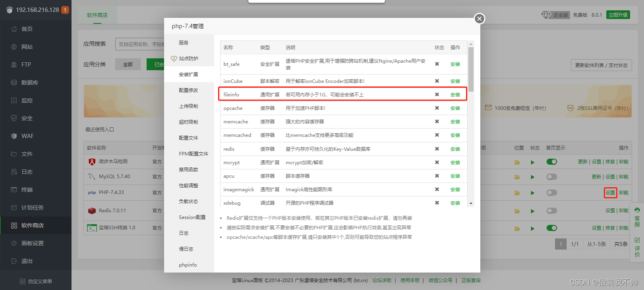The height and width of the screenshot is (290, 644).
Task: Select 全部 application category
Action: tap(128, 64)
